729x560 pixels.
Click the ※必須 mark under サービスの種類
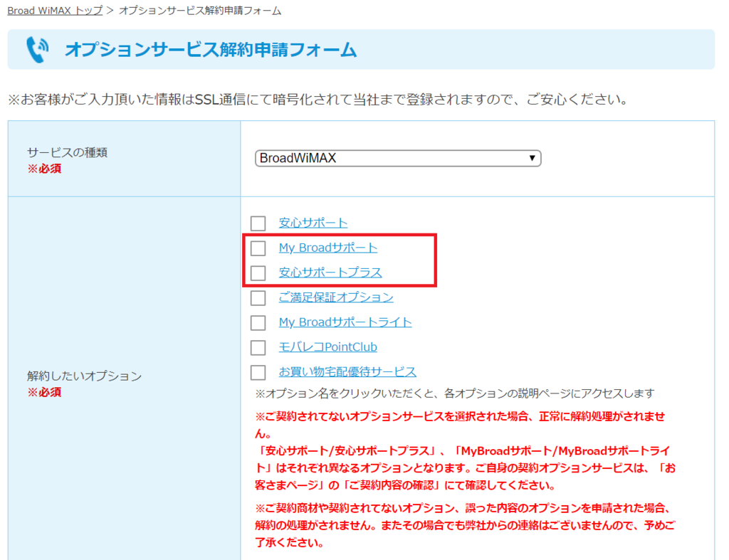coord(44,169)
